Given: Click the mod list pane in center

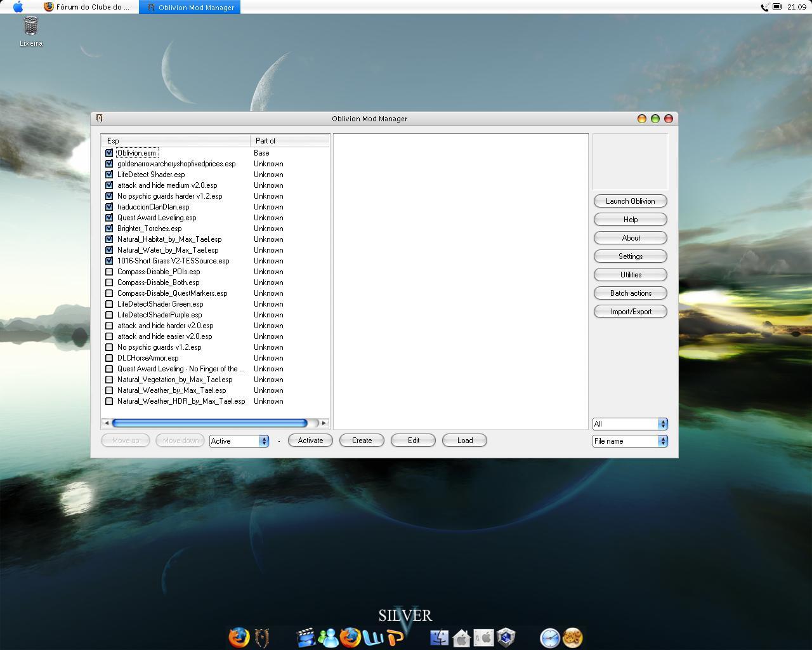Looking at the screenshot, I should coord(461,281).
